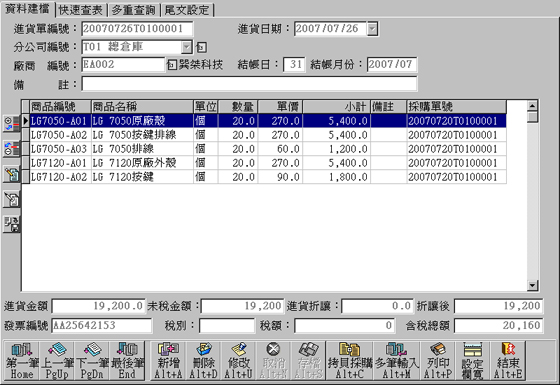560x385 pixels.
Task: Click the blank-document icon beside the grid
Action: click(x=12, y=199)
